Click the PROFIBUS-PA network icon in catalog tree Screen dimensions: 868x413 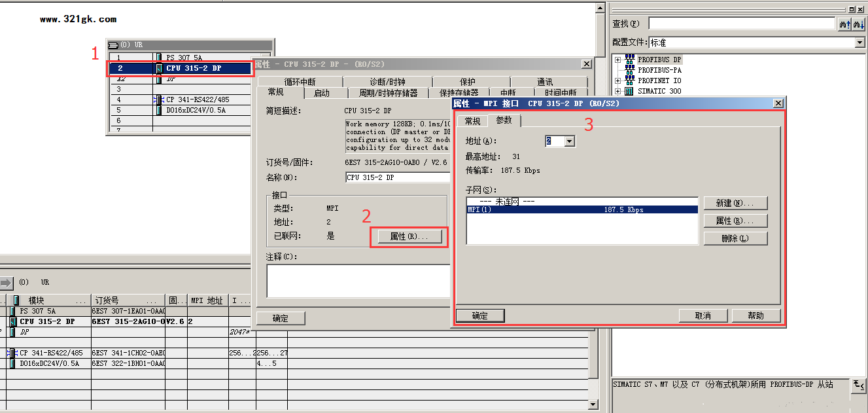point(630,70)
